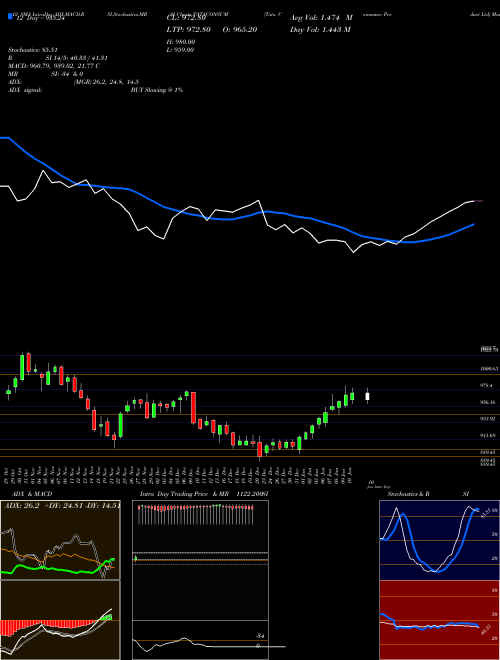500x660 pixels.
Task: Click the 'LTP: 972.80' value
Action: pyautogui.click(x=188, y=29)
